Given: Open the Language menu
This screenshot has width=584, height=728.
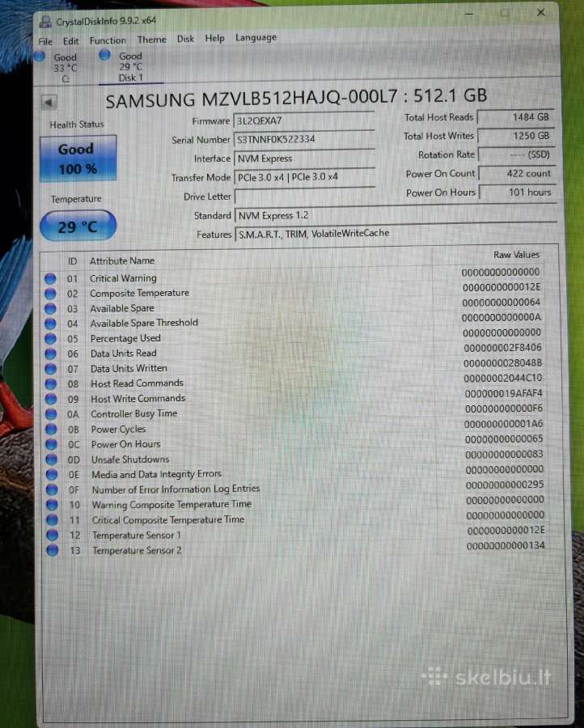Looking at the screenshot, I should [256, 37].
